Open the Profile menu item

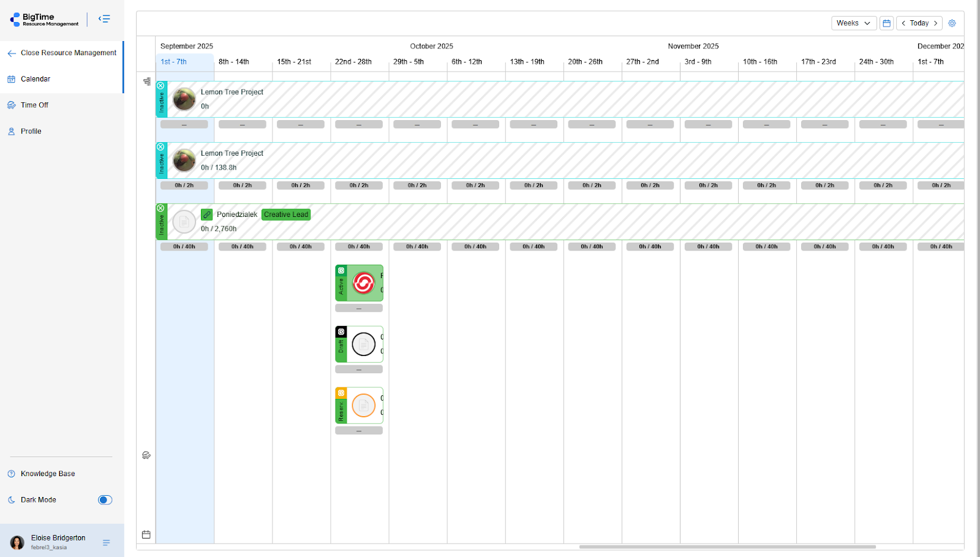coord(31,131)
